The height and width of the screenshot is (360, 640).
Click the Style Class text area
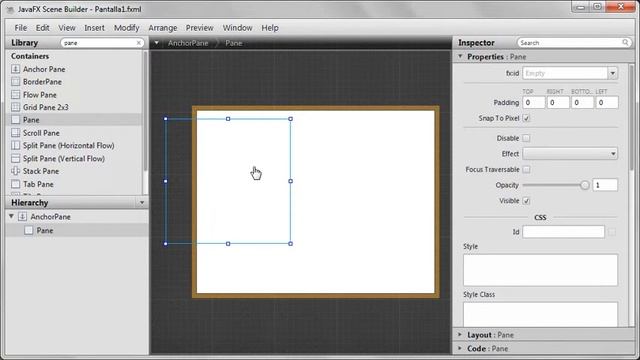coord(540,314)
